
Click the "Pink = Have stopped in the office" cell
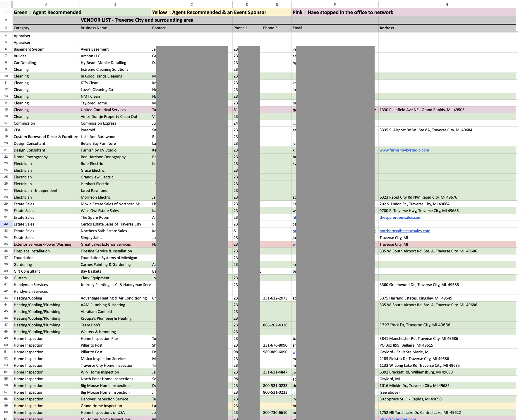(x=404, y=12)
